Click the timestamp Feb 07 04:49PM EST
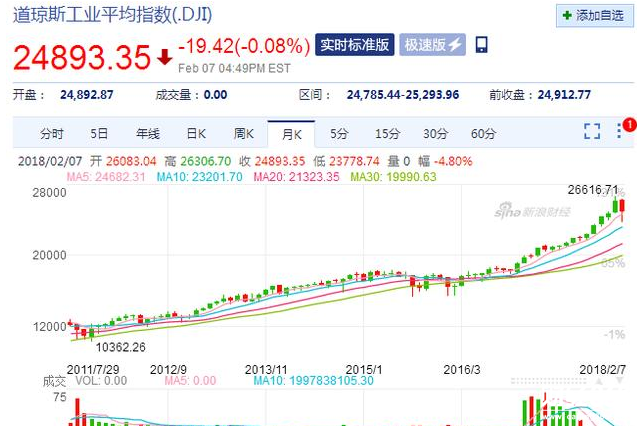This screenshot has width=637, height=426. pyautogui.click(x=234, y=68)
